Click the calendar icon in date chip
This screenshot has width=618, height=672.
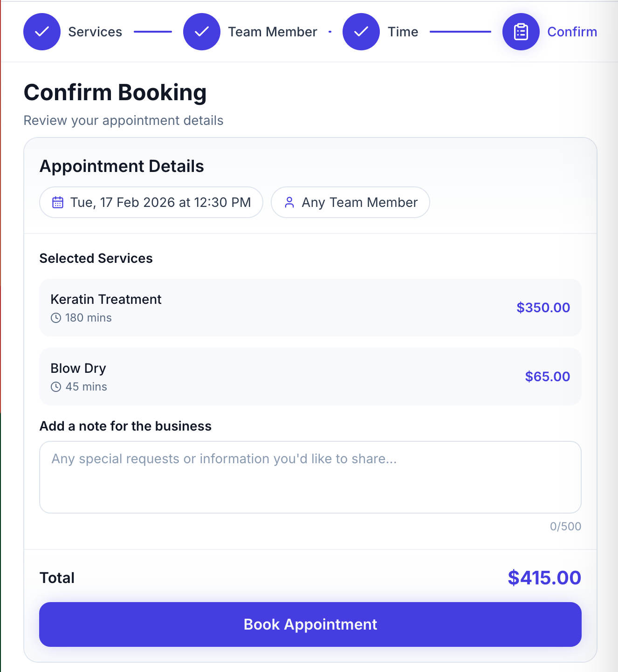tap(58, 202)
